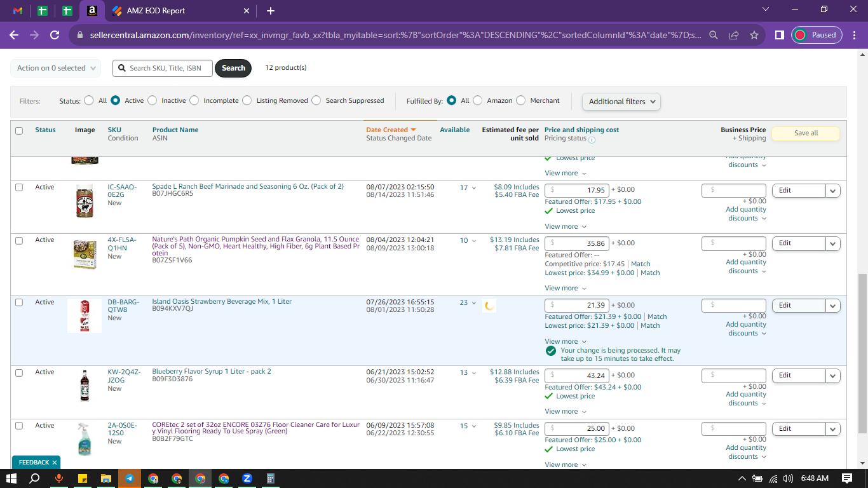Switch to the AMZ EOD Report tab
Viewport: 868px width, 488px height.
pyautogui.click(x=180, y=11)
